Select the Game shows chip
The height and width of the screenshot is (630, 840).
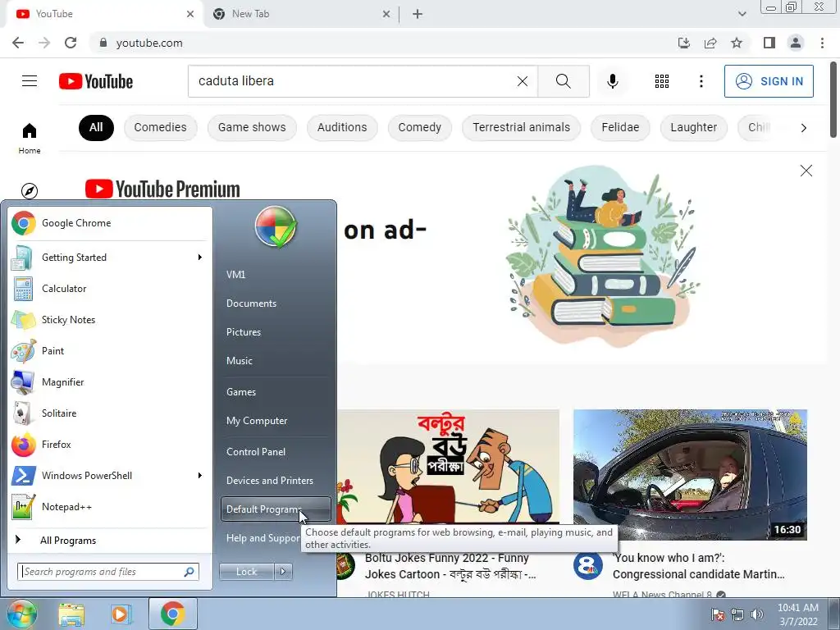(x=252, y=127)
